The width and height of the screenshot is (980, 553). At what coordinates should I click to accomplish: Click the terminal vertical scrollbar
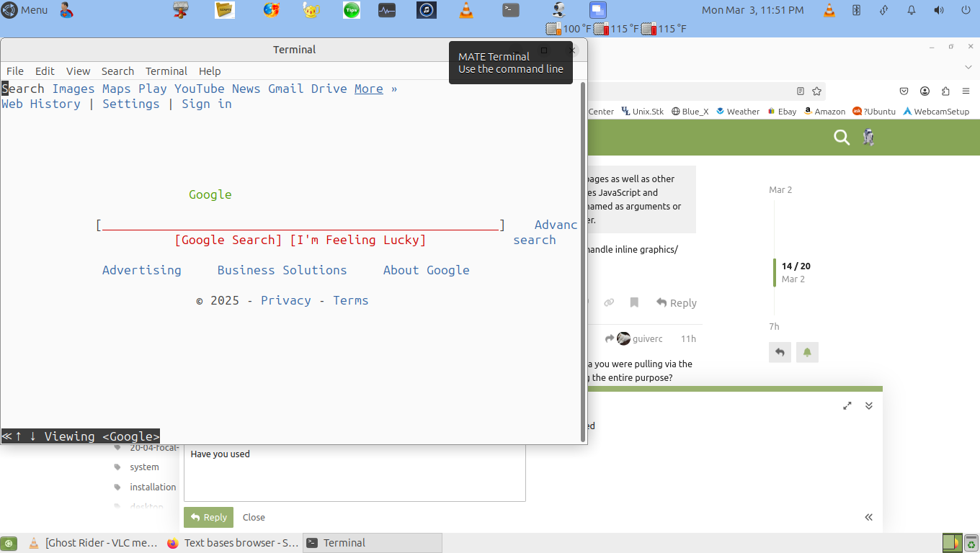pos(583,261)
